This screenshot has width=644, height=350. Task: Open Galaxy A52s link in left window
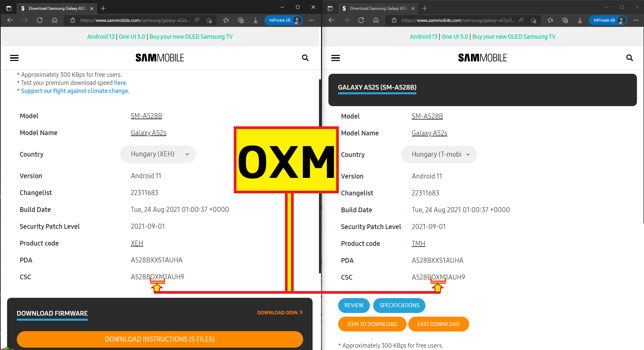point(149,133)
